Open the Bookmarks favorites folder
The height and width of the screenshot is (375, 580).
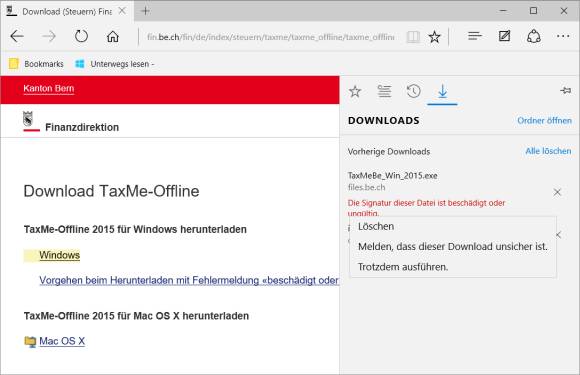pos(36,64)
